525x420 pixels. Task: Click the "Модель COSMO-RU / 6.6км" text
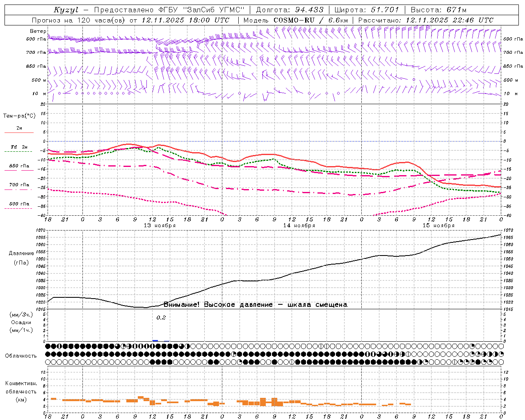click(296, 20)
